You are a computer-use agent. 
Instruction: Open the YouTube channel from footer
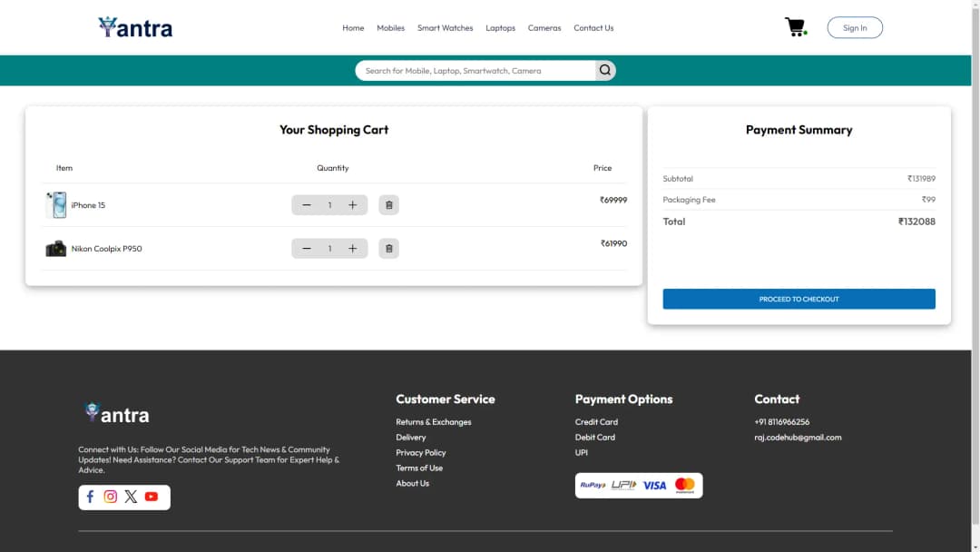point(152,497)
